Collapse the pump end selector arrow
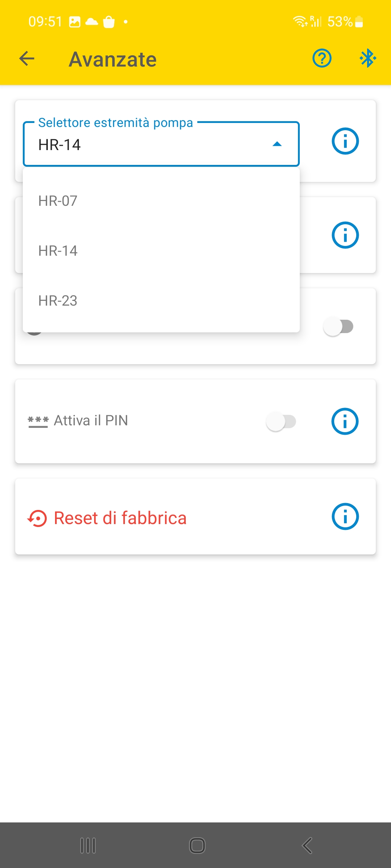The height and width of the screenshot is (868, 391). point(277,144)
